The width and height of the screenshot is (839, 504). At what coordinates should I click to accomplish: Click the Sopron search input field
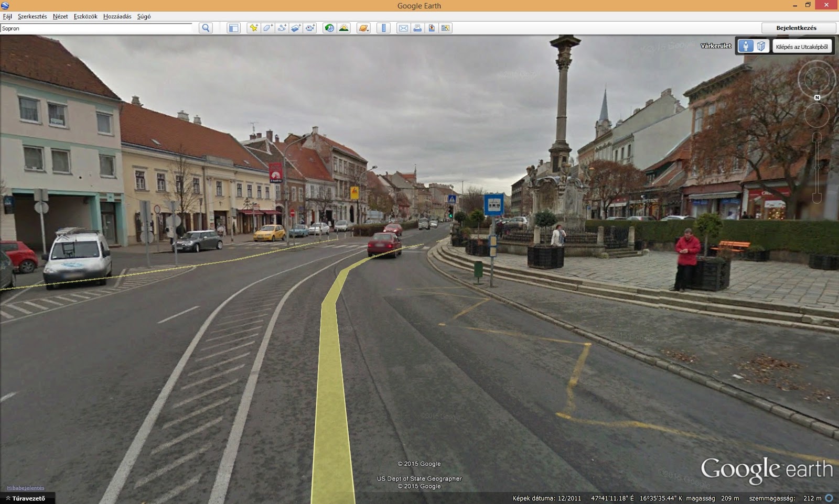click(97, 28)
